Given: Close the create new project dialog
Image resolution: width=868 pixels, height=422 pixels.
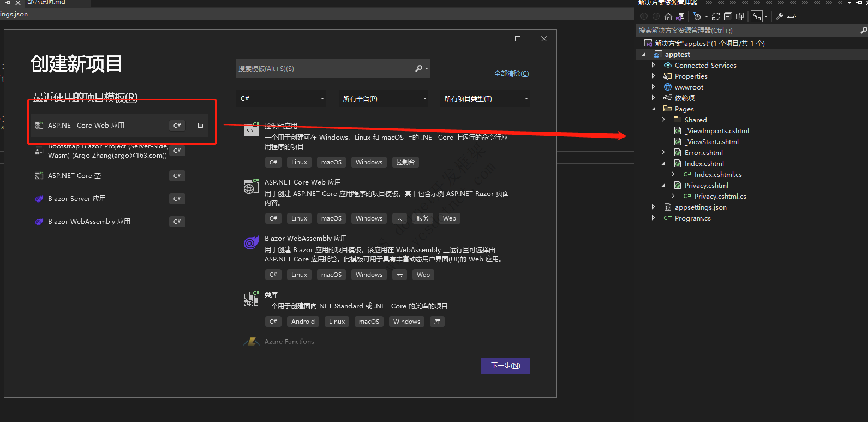Looking at the screenshot, I should (x=544, y=39).
